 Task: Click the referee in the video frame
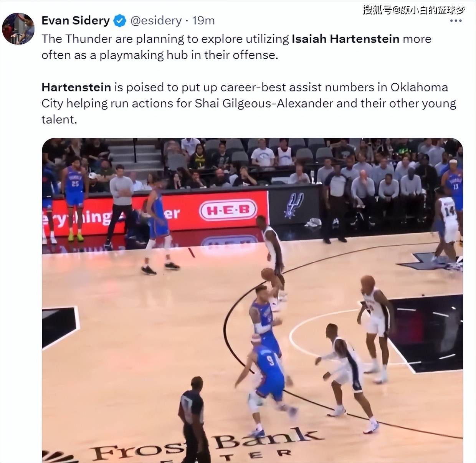point(193,418)
